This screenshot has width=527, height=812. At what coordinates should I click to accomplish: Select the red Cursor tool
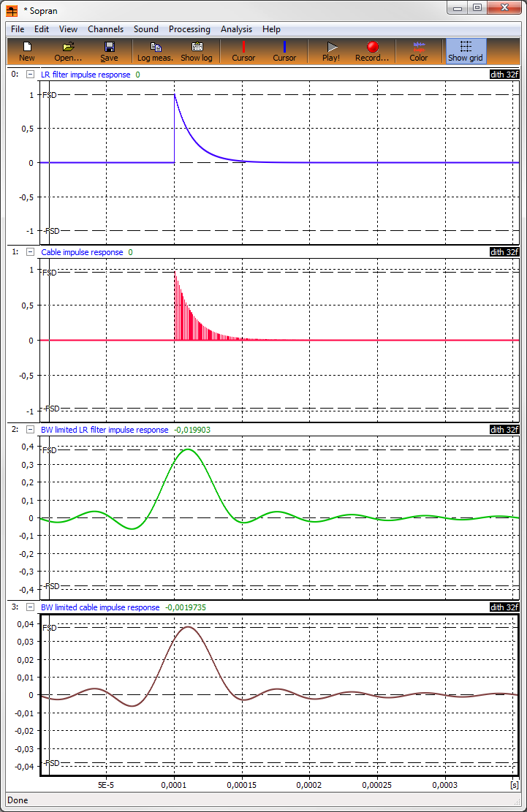(x=243, y=50)
